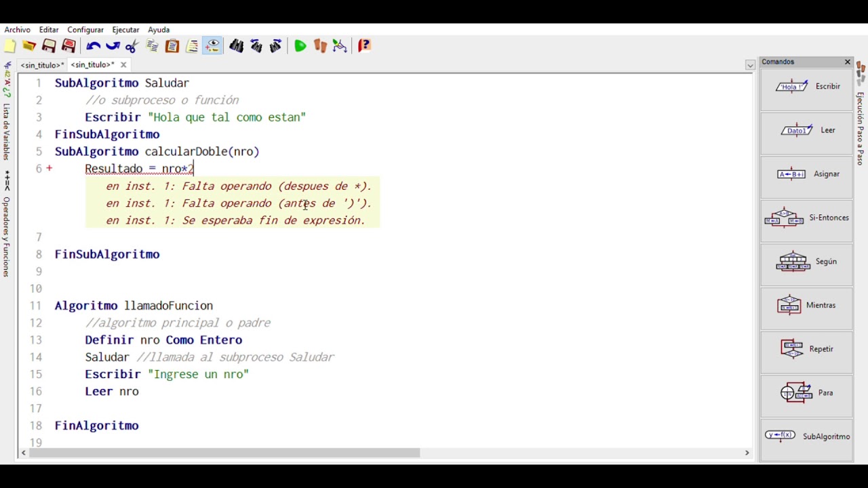Open the Editar menu

(49, 30)
